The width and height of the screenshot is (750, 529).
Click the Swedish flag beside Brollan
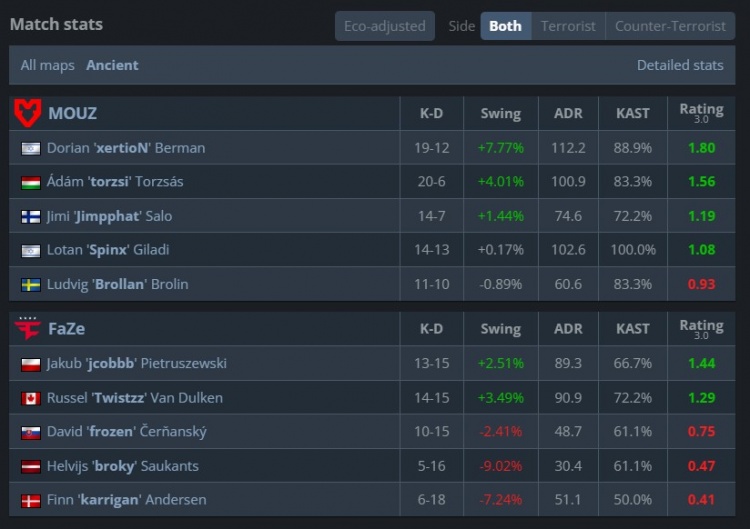tap(31, 284)
